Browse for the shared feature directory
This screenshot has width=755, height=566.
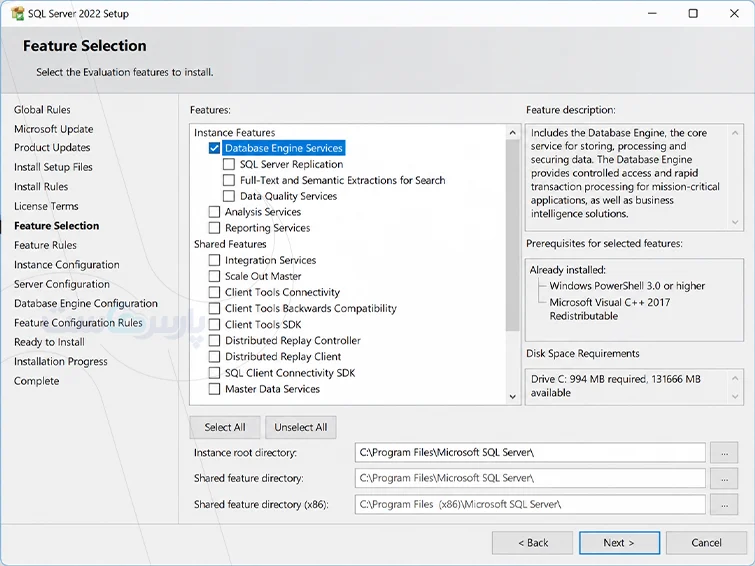click(x=724, y=479)
